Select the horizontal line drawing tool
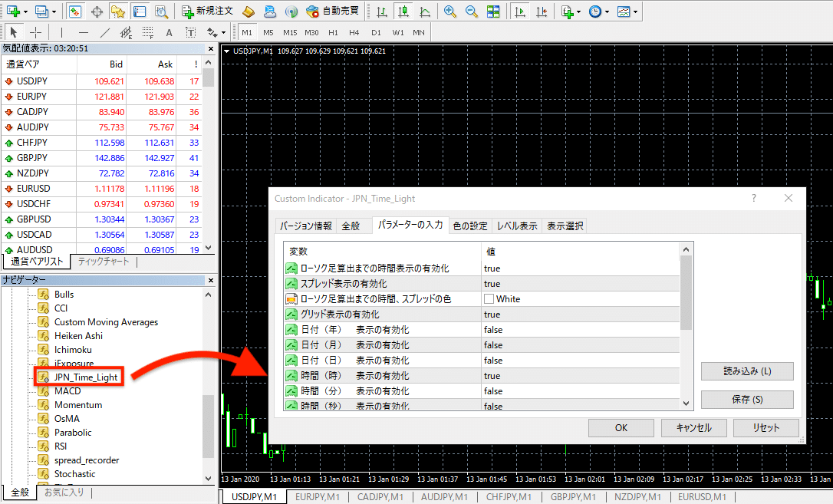Image resolution: width=833 pixels, height=504 pixels. pyautogui.click(x=84, y=32)
